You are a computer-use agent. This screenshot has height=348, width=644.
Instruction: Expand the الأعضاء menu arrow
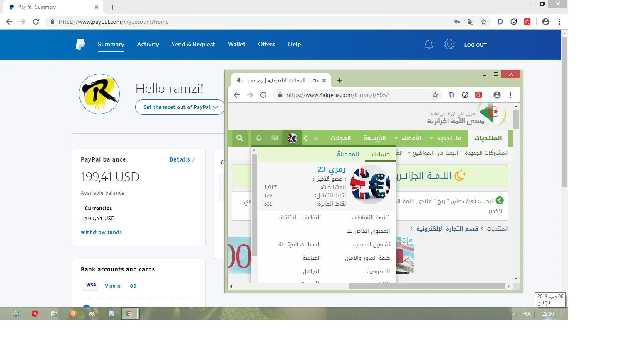[x=396, y=138]
